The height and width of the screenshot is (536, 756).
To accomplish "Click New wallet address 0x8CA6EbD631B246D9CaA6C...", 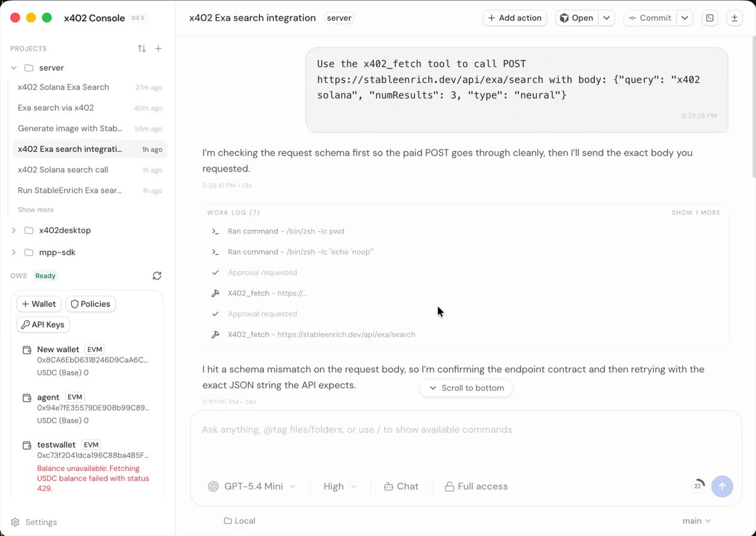I will pos(93,360).
